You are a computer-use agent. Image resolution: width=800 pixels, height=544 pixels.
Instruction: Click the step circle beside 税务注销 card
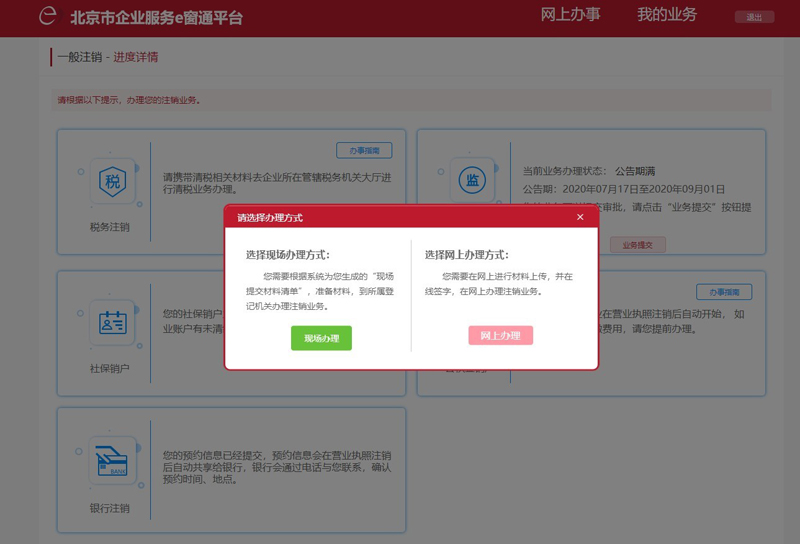tap(81, 172)
